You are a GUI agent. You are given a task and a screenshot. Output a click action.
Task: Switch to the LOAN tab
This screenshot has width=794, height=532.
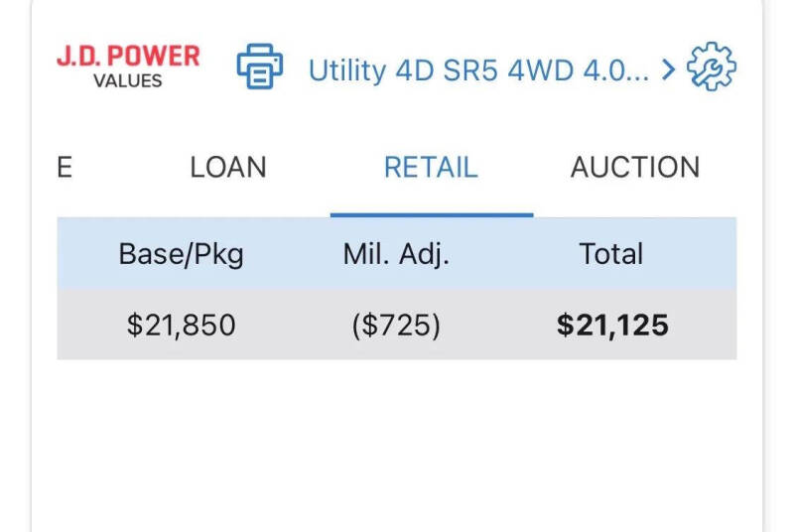tap(228, 167)
